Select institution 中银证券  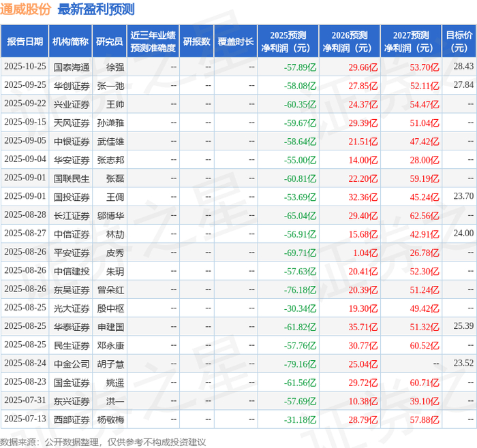tap(72, 142)
